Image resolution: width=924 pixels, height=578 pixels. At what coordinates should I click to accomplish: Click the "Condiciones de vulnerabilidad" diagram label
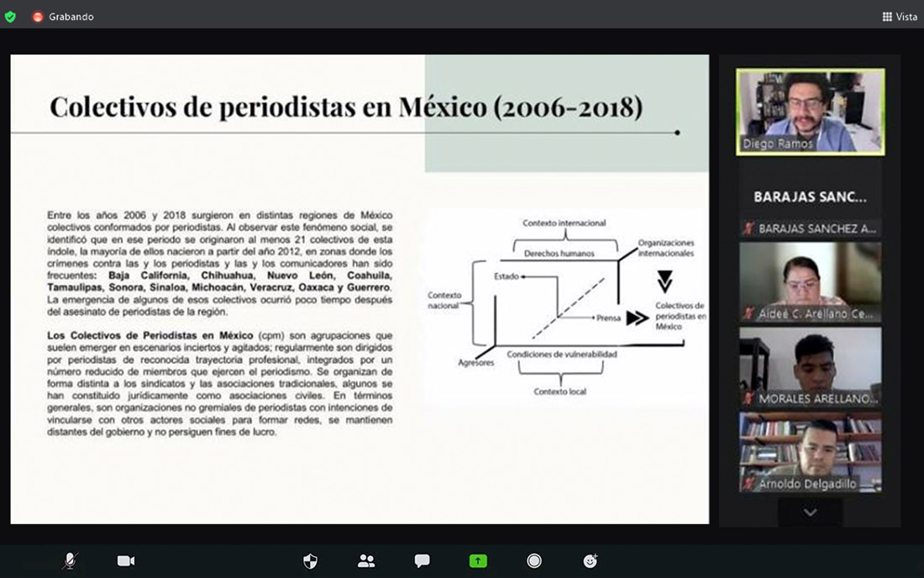coord(562,354)
